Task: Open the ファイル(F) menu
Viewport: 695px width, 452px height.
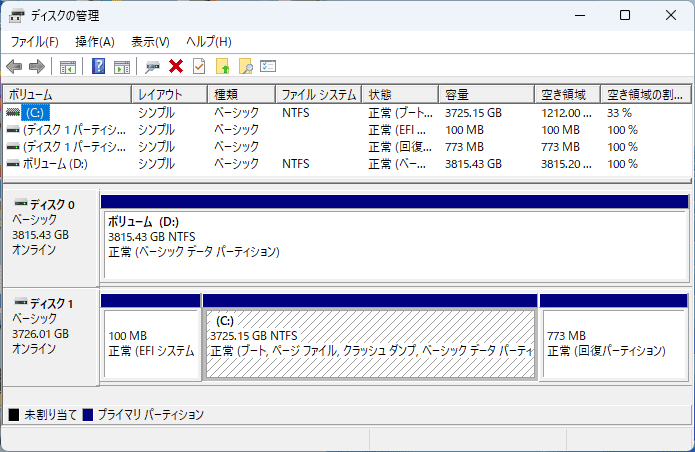Action: (34, 42)
